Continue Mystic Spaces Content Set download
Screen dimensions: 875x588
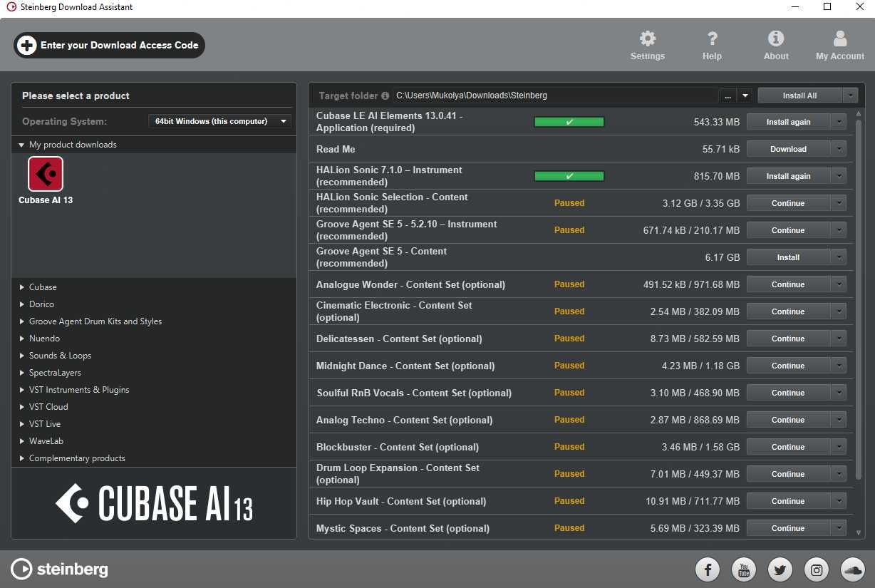point(788,528)
